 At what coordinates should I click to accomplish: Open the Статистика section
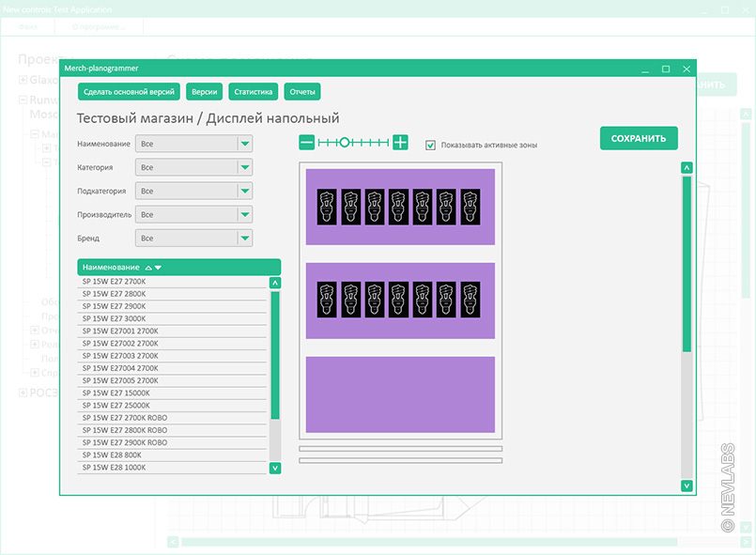coord(254,92)
